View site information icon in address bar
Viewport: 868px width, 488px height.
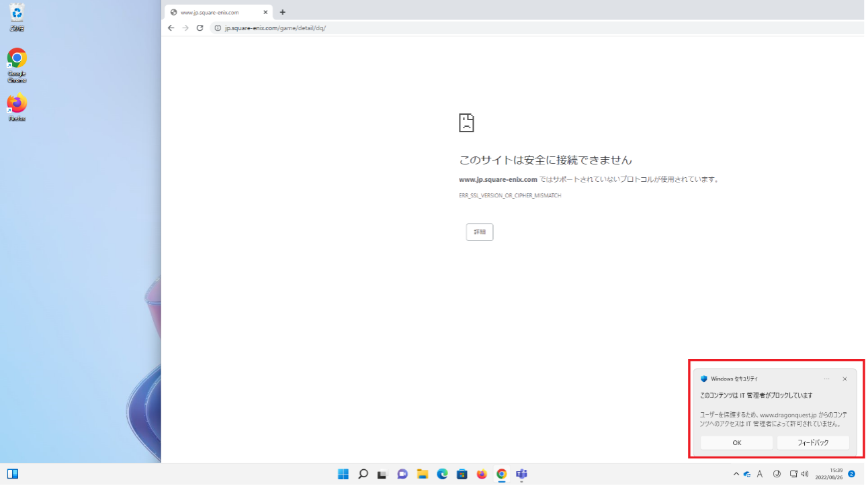218,28
